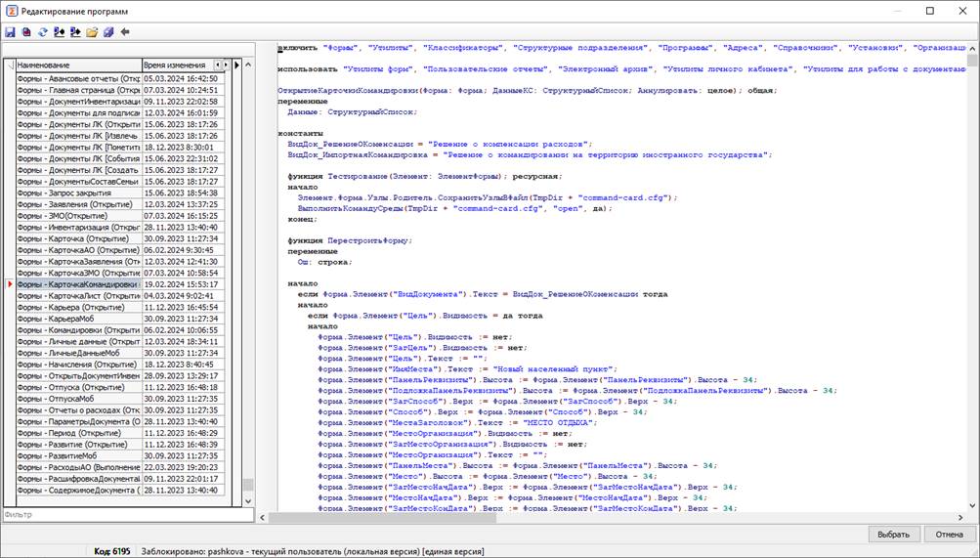This screenshot has width=980, height=558.
Task: Select row Формы - Отчеты о расходах
Action: pos(120,409)
